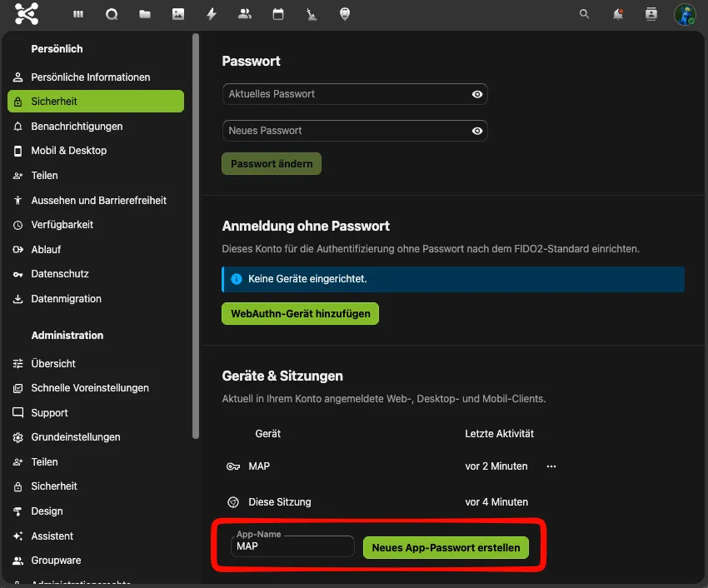Open the Files folder icon
708x588 pixels.
click(145, 14)
